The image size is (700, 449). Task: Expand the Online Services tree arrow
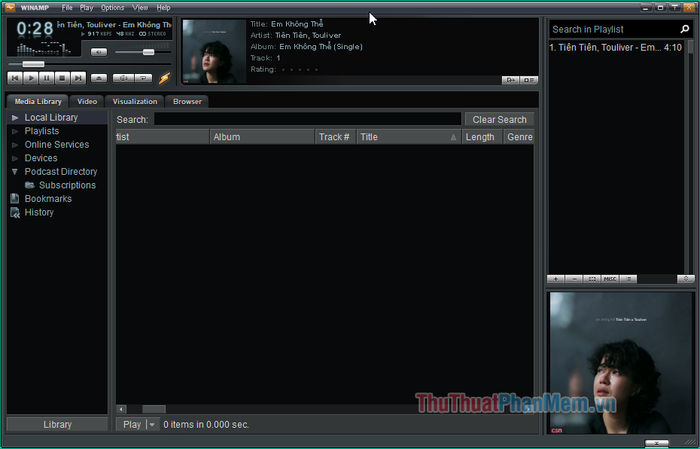[15, 145]
